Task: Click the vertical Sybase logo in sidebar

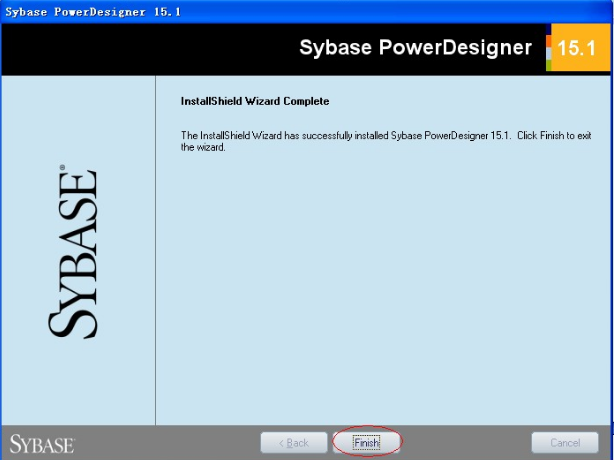Action: click(73, 252)
